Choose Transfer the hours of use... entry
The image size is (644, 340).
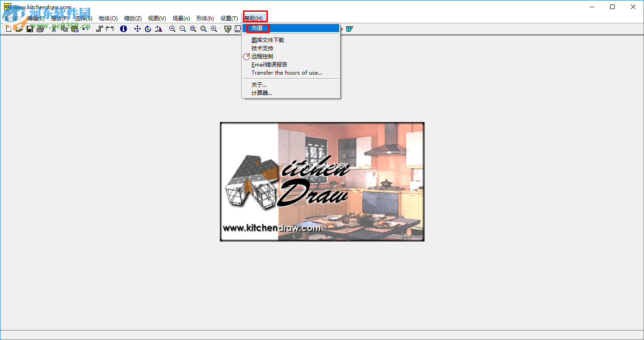pos(291,73)
